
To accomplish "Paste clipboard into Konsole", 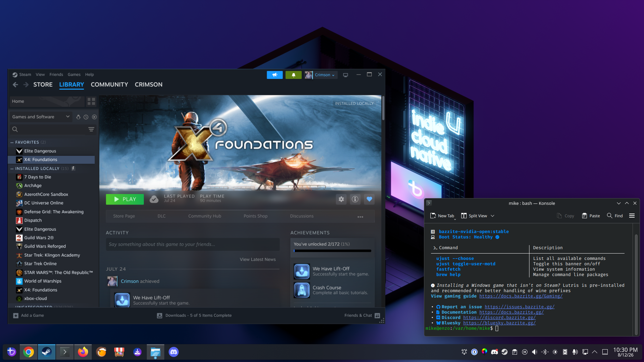I will tap(591, 216).
